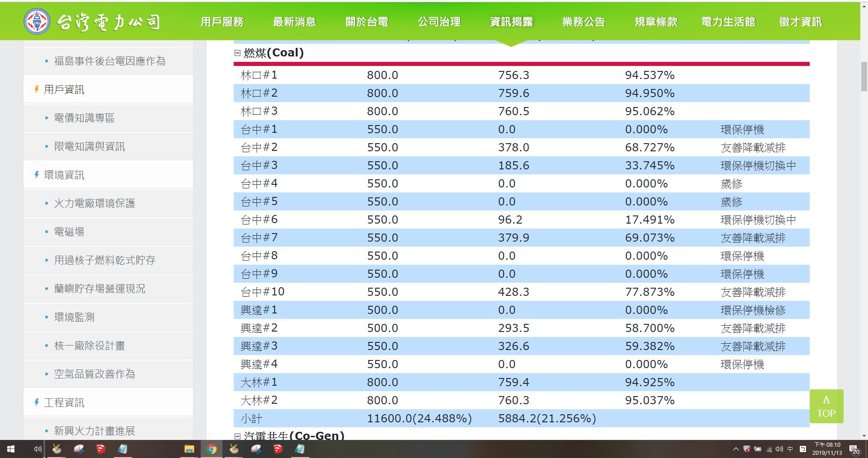Open the 最新消息 menu

(x=294, y=22)
